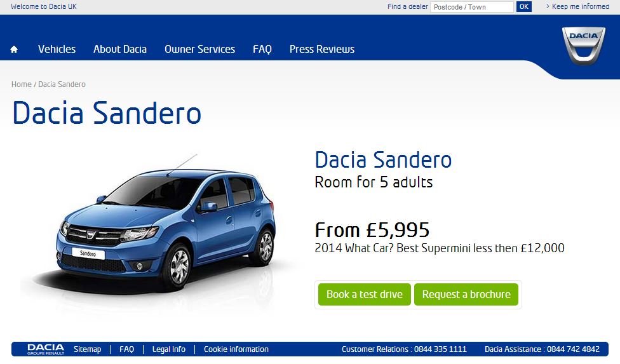Open Press Reviews page

coord(322,49)
